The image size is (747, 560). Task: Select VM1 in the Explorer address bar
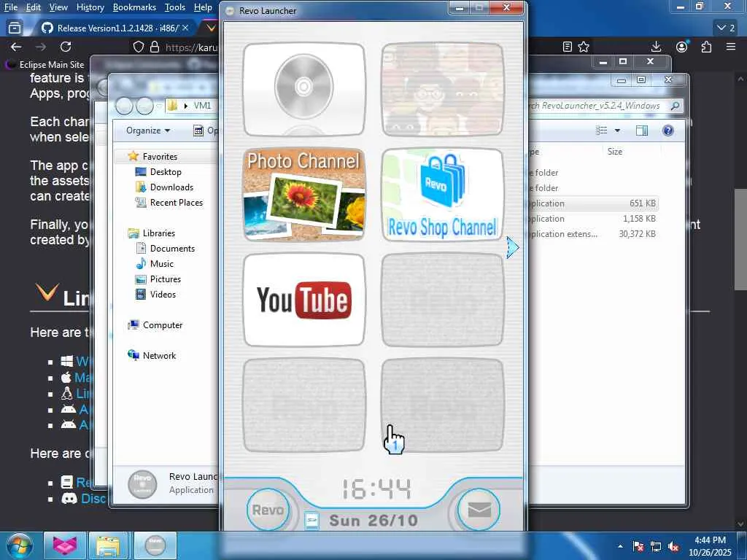(x=202, y=106)
